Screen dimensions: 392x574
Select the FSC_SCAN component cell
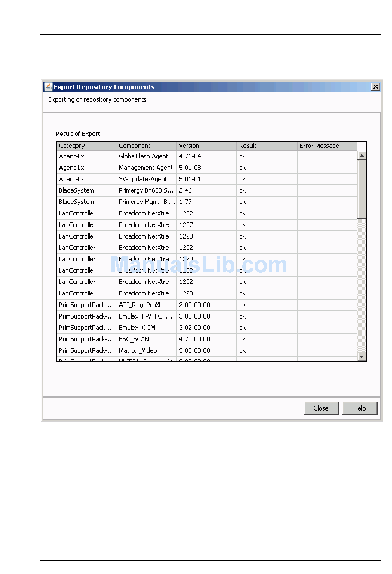click(x=146, y=339)
